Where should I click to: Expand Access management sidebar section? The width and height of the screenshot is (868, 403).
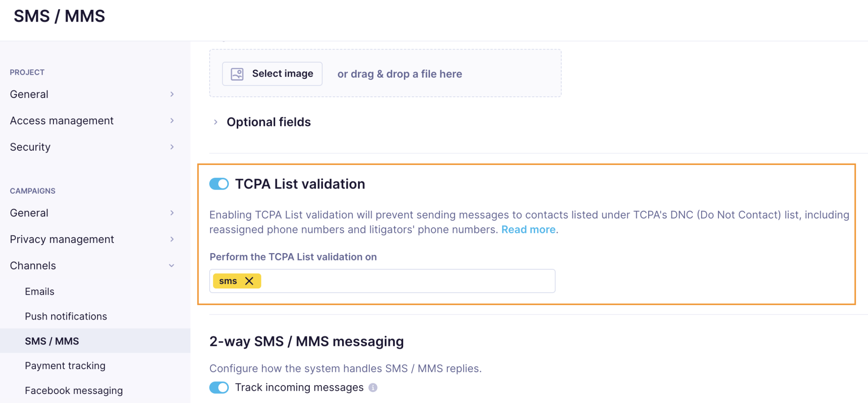coord(172,121)
